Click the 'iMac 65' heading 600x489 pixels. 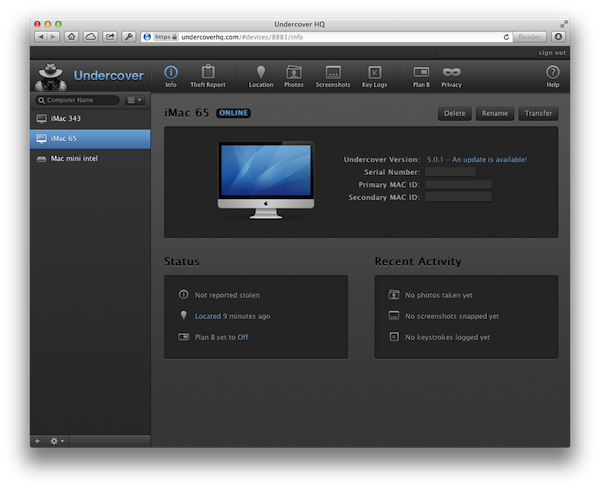point(186,113)
